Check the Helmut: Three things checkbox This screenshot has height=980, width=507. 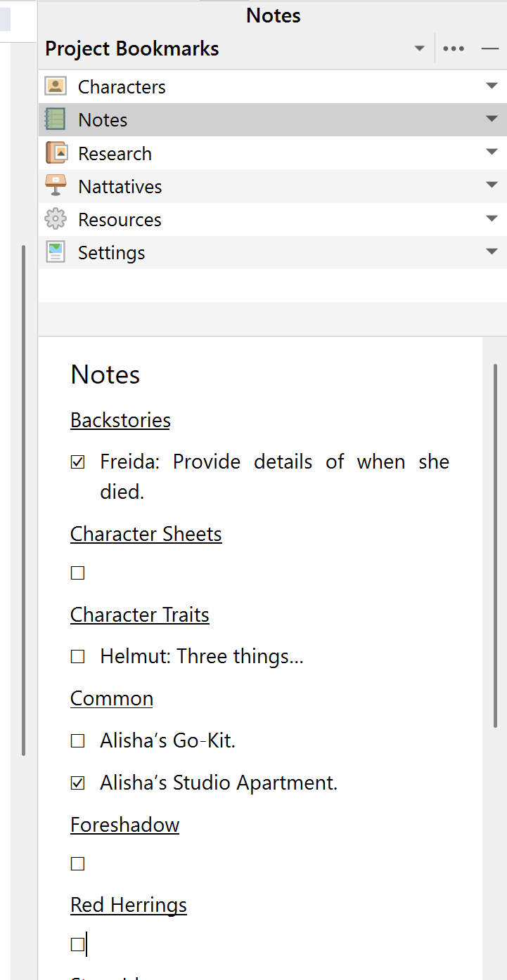pos(78,657)
